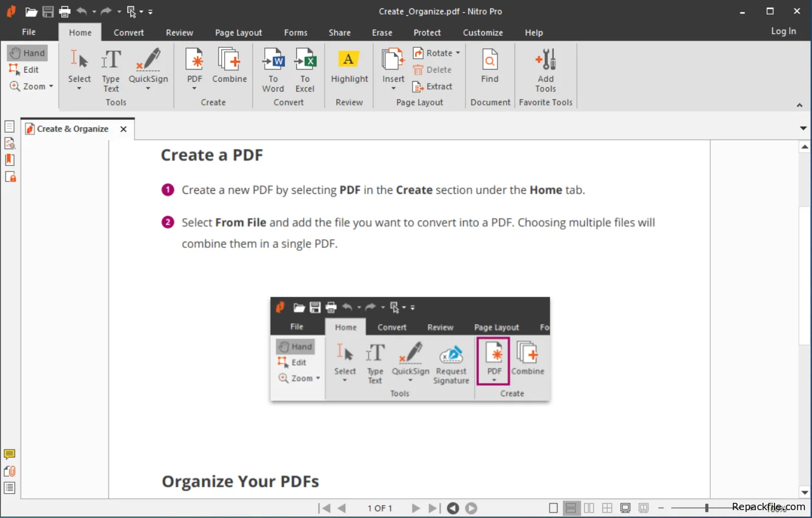Switch to the Convert tab

click(128, 33)
